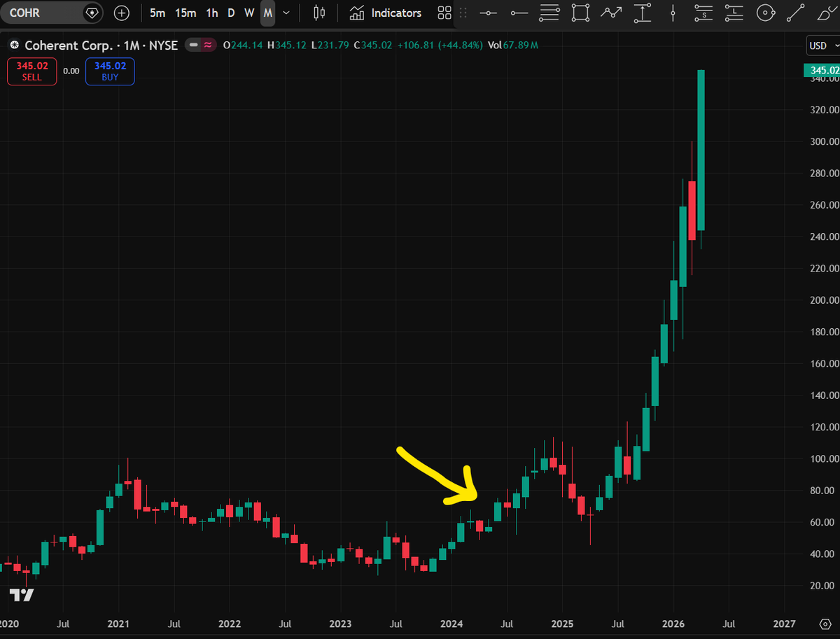Image resolution: width=840 pixels, height=639 pixels.
Task: Click the blue BUY button
Action: tap(109, 71)
